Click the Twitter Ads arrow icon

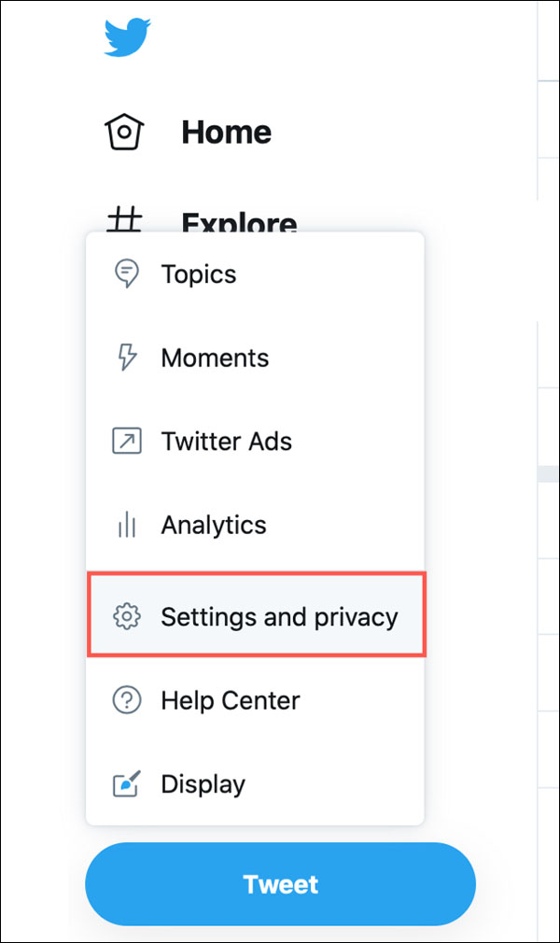coord(126,441)
